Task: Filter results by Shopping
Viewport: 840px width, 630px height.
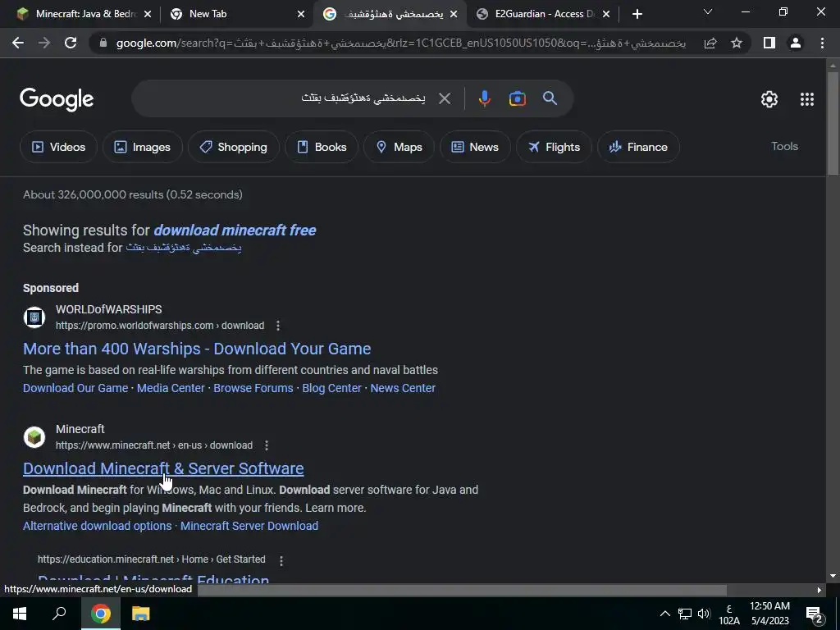Action: click(234, 147)
